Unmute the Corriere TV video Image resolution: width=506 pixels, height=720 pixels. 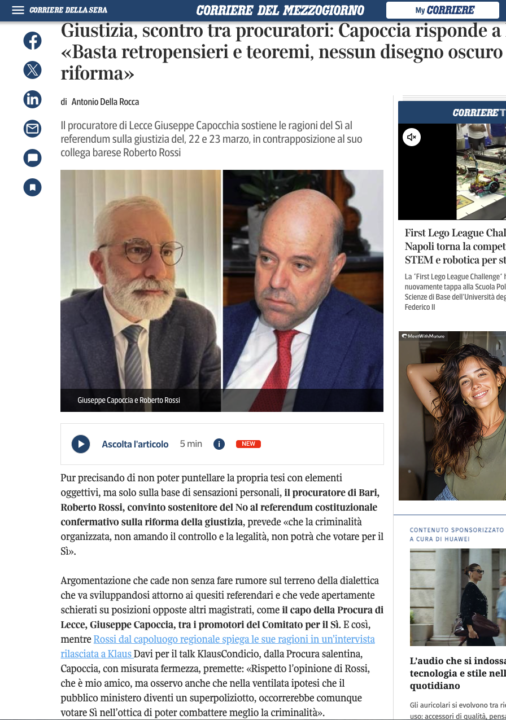[x=412, y=137]
